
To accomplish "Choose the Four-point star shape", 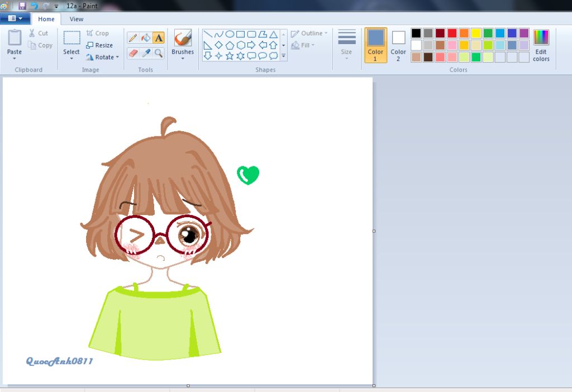I will [x=218, y=56].
